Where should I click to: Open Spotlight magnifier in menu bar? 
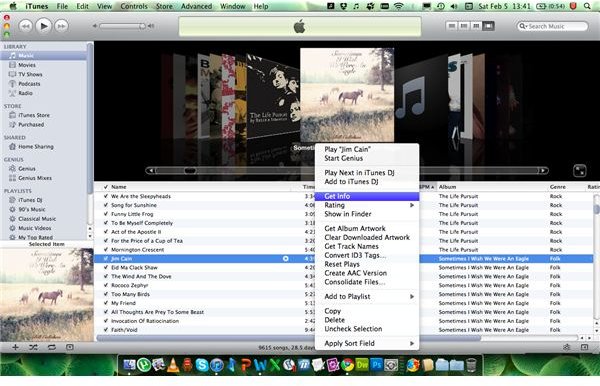[587, 6]
